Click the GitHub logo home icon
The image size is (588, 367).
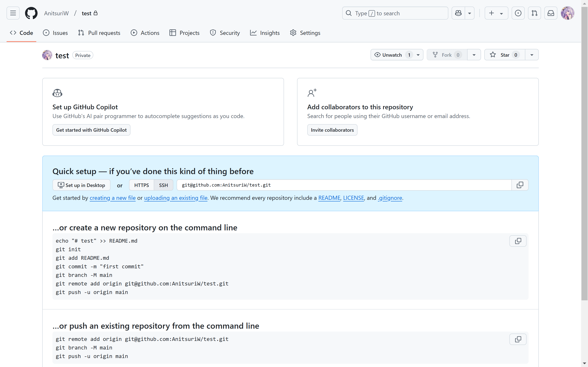coord(31,13)
